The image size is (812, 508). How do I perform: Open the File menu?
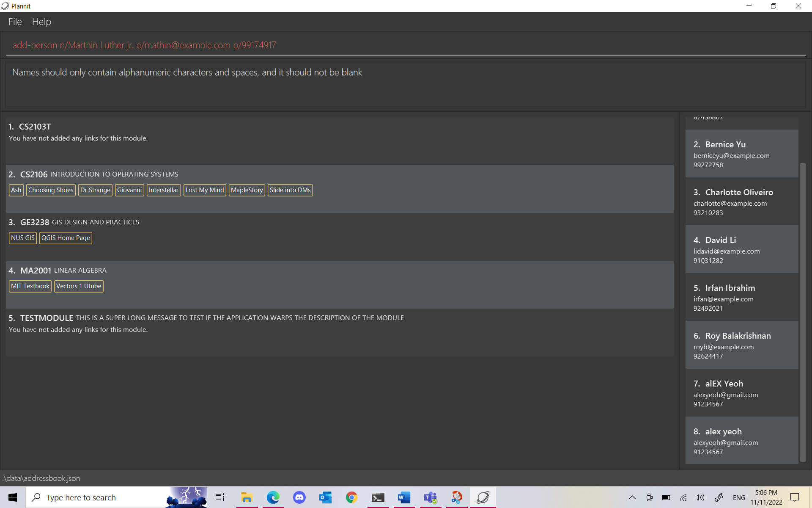pos(15,22)
